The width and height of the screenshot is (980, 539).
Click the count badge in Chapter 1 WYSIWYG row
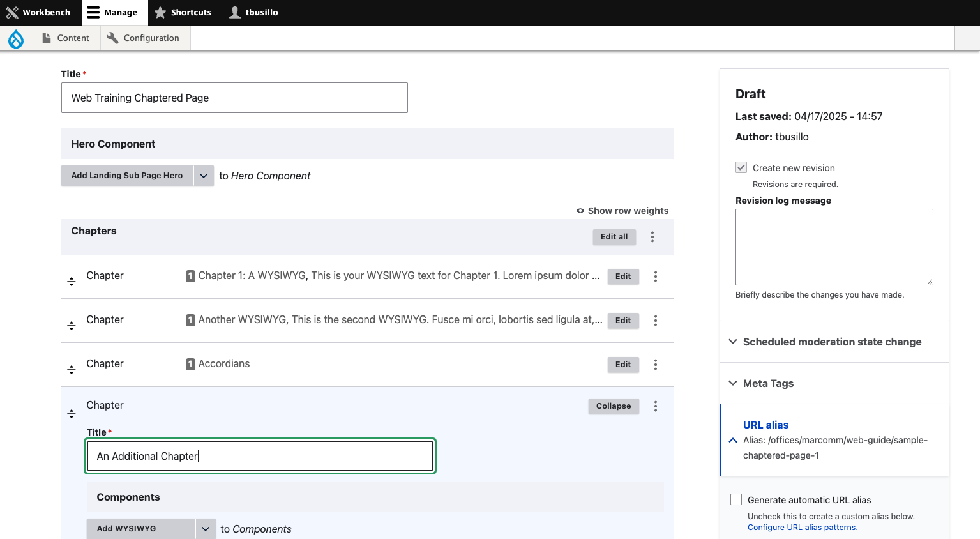[190, 276]
